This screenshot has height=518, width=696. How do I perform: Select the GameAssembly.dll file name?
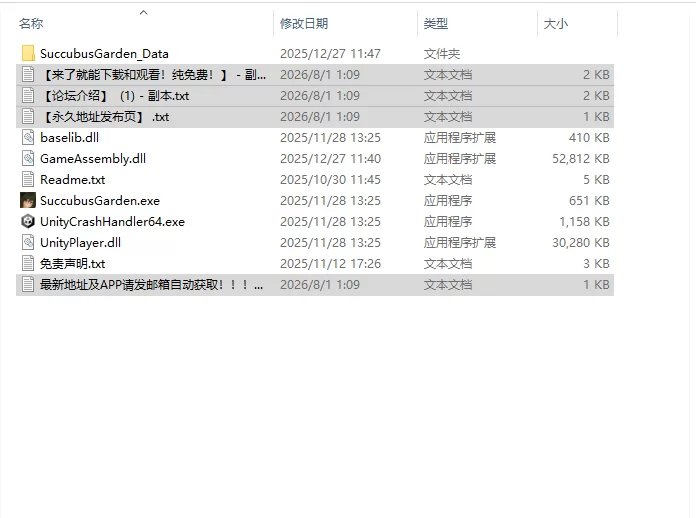click(93, 158)
